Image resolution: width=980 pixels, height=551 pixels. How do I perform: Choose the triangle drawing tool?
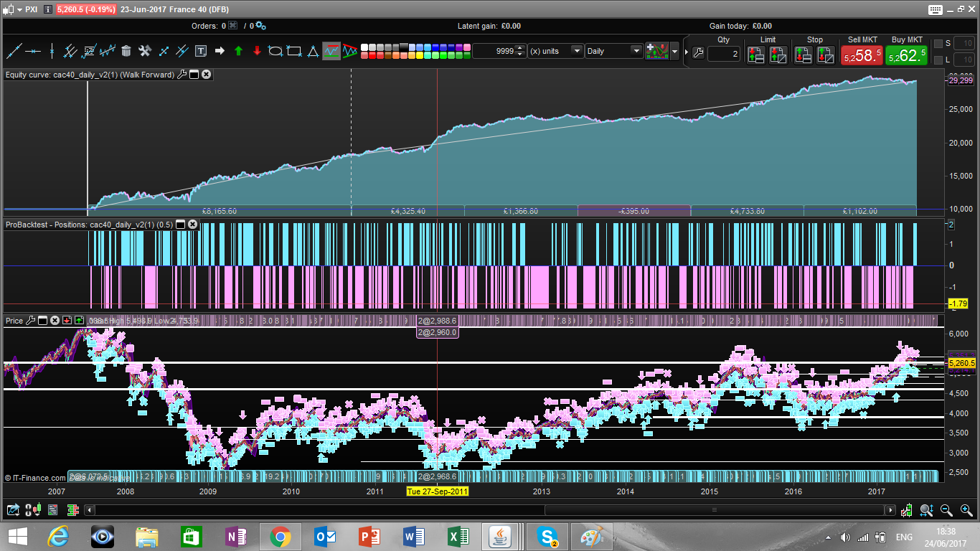[x=313, y=51]
